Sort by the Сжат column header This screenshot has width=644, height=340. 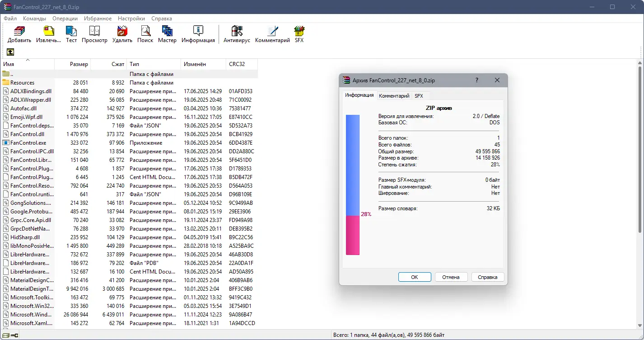[109, 64]
